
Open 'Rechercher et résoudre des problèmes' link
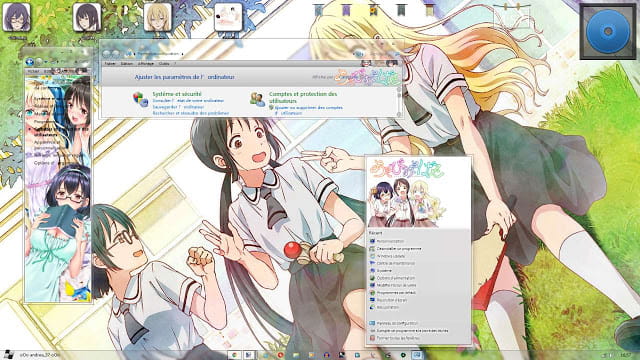[190, 113]
